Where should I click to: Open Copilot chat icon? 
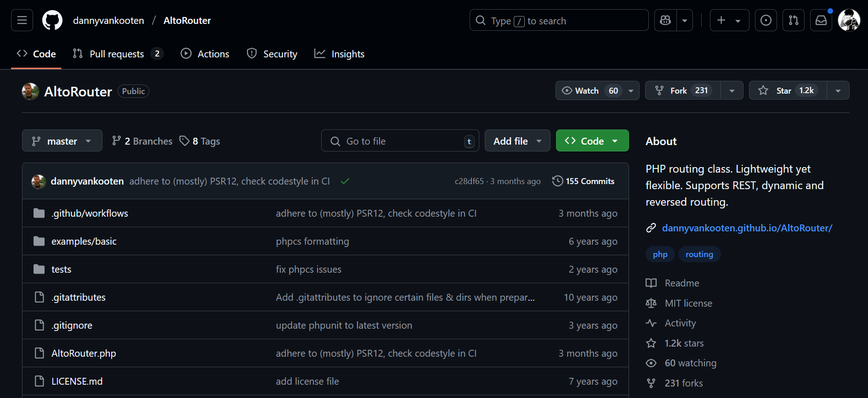pyautogui.click(x=665, y=20)
